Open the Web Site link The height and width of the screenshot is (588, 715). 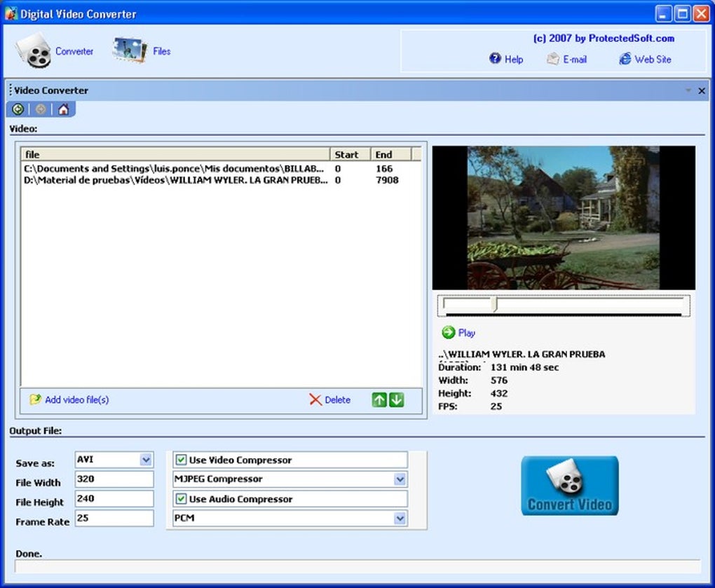pyautogui.click(x=653, y=60)
